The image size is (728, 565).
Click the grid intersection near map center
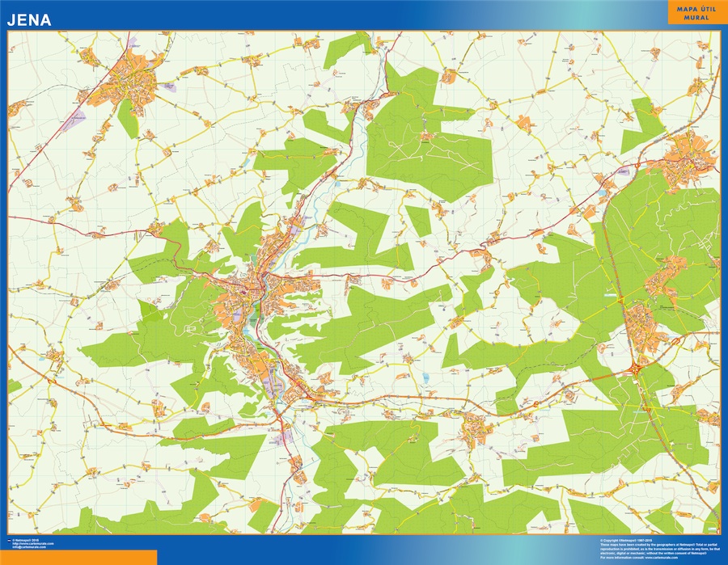(x=364, y=283)
